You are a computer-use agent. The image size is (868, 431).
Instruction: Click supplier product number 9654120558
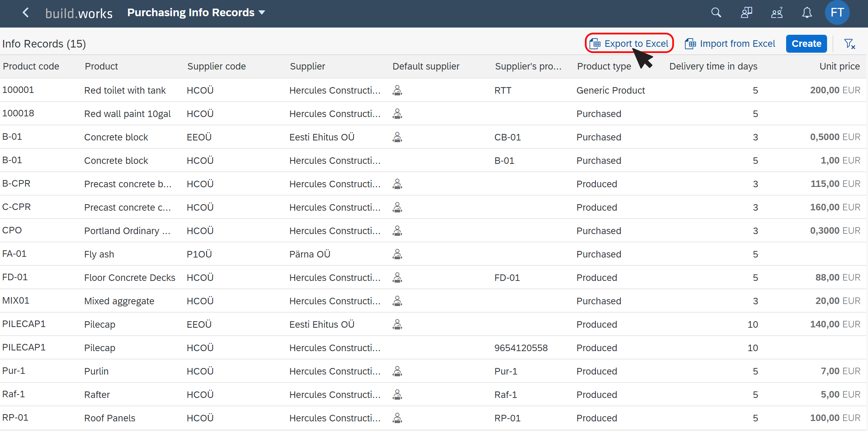(521, 348)
